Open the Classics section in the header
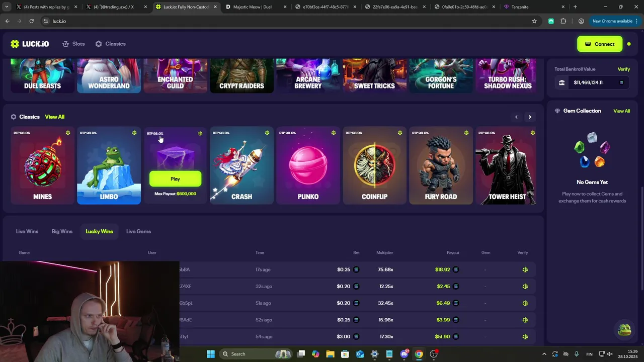The image size is (644, 362). pos(110,44)
